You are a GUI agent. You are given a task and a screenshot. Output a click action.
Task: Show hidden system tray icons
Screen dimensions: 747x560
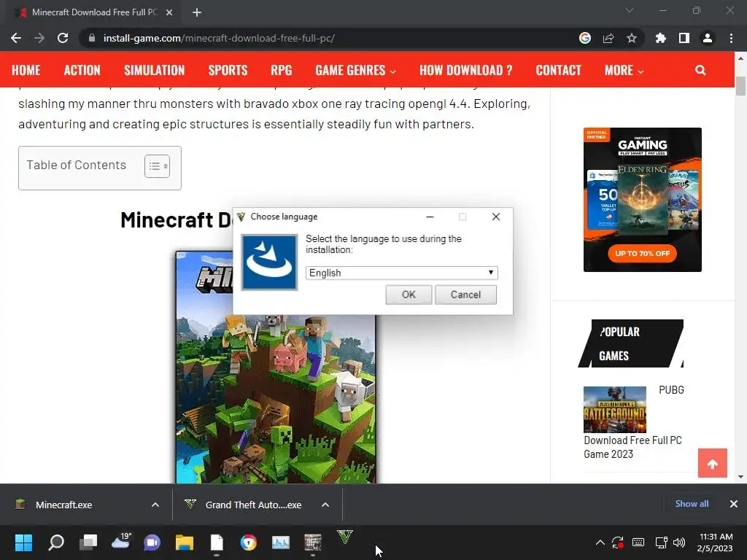point(600,542)
